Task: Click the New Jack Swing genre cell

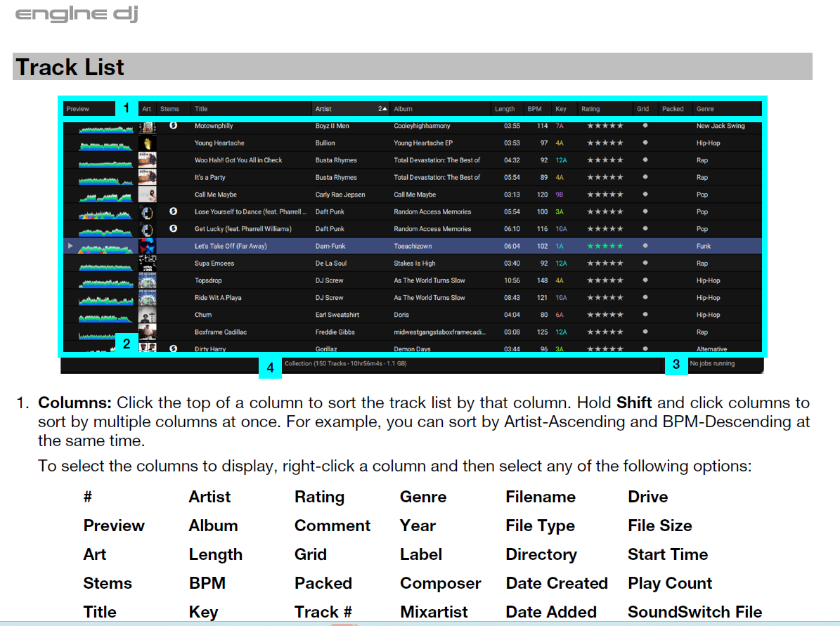Action: pyautogui.click(x=721, y=126)
